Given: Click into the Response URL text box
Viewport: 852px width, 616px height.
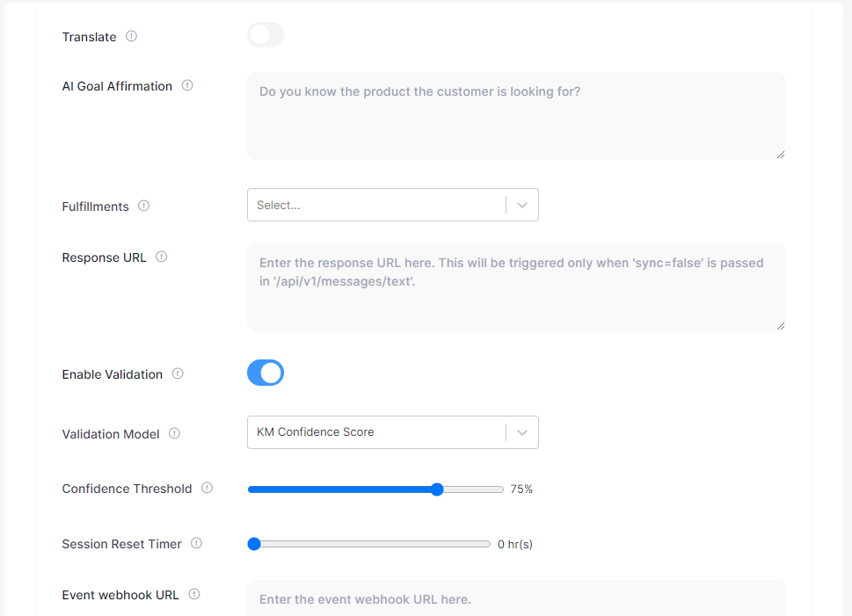Looking at the screenshot, I should (x=516, y=287).
